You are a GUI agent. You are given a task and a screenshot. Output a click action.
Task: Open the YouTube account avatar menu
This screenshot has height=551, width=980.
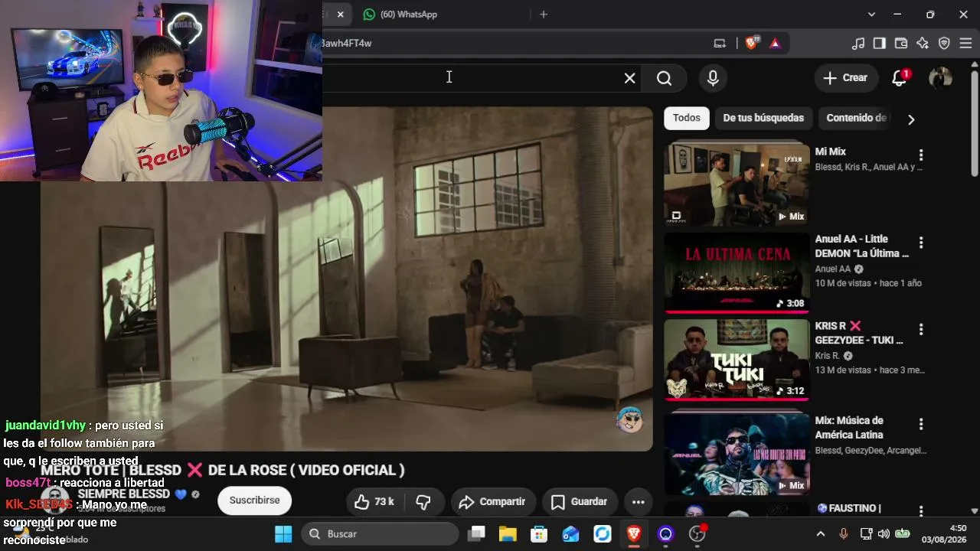pos(940,78)
